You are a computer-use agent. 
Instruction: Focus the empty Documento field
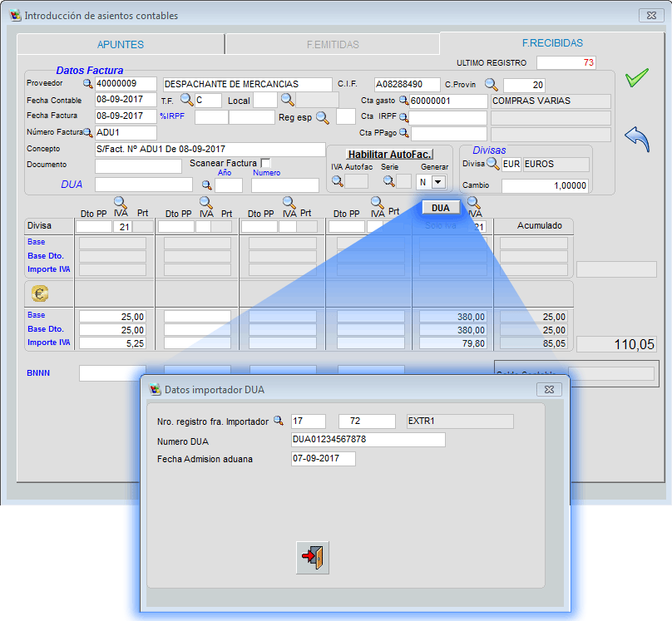point(138,166)
